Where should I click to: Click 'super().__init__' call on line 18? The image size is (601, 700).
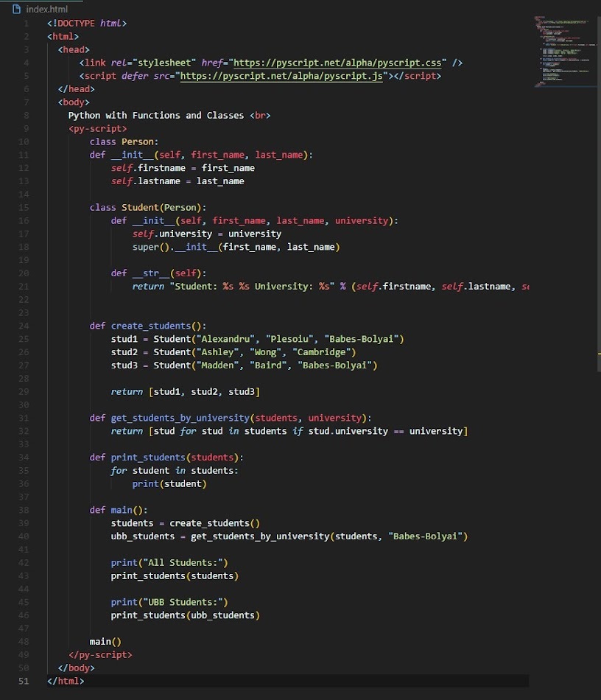(175, 248)
